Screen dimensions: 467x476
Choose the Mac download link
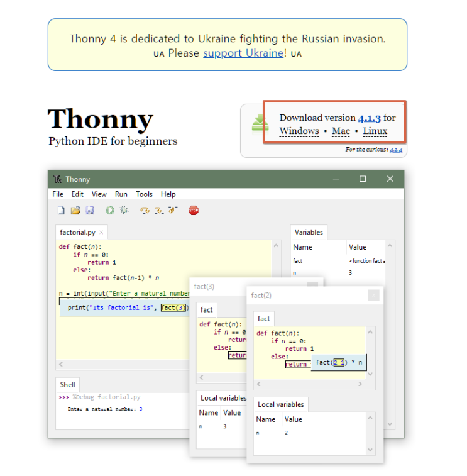coord(341,131)
